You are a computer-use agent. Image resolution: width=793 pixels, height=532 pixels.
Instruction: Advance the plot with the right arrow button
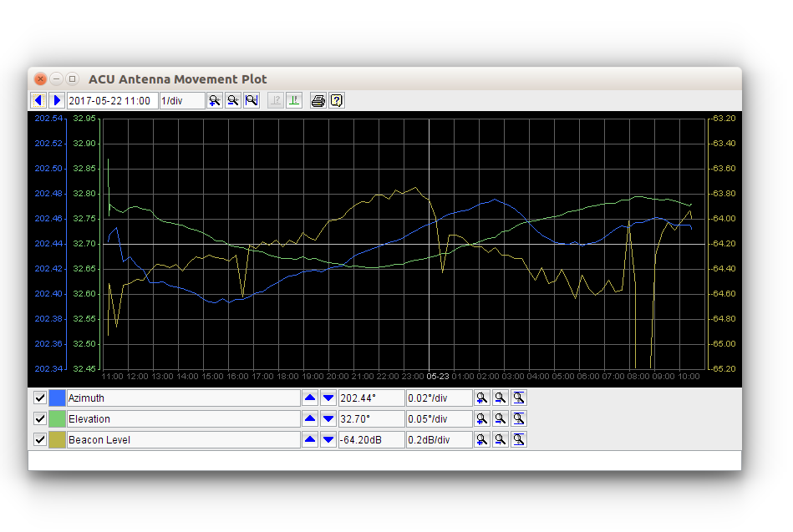point(56,100)
